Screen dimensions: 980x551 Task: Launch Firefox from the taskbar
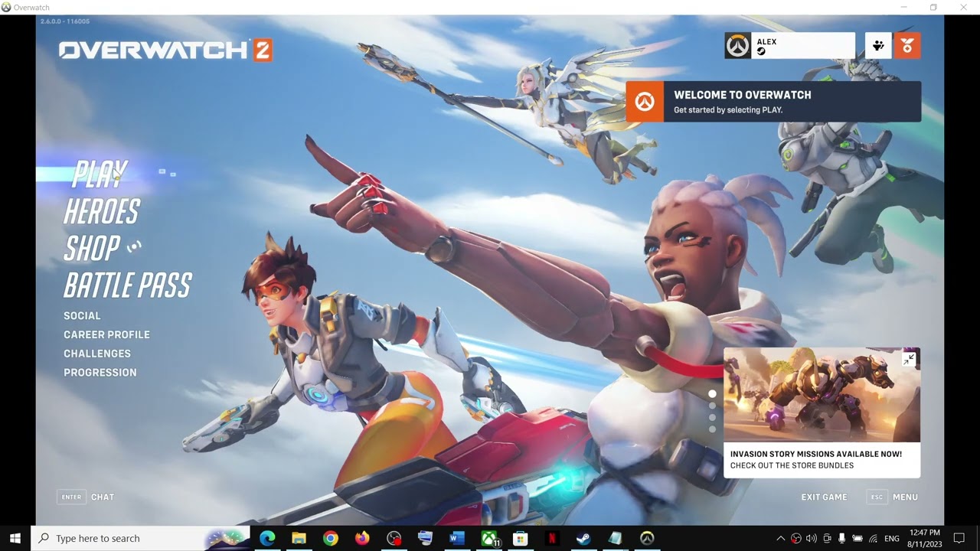(362, 539)
